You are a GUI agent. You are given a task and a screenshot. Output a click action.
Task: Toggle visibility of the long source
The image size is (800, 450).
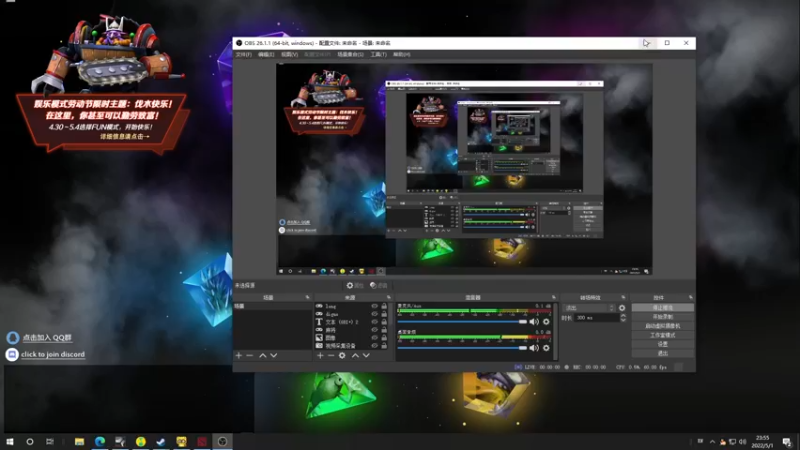(374, 306)
